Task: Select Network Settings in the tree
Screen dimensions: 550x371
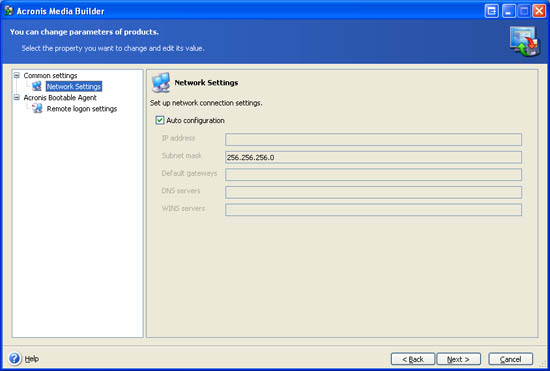Action: click(74, 86)
